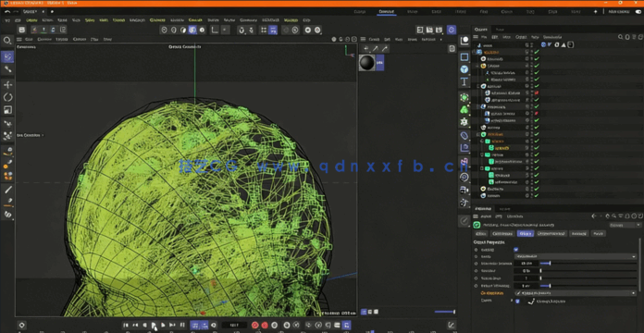The image size is (644, 333).
Task: Open the Material Manager hamburger menu
Action: 364,40
